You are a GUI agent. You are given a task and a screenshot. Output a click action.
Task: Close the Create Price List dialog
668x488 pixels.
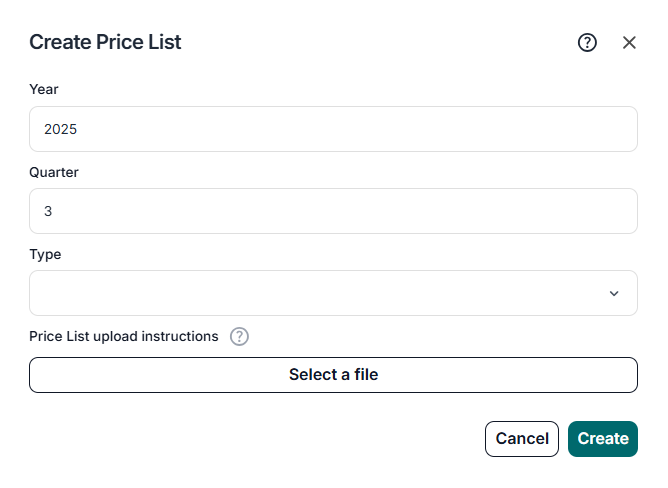tap(629, 42)
